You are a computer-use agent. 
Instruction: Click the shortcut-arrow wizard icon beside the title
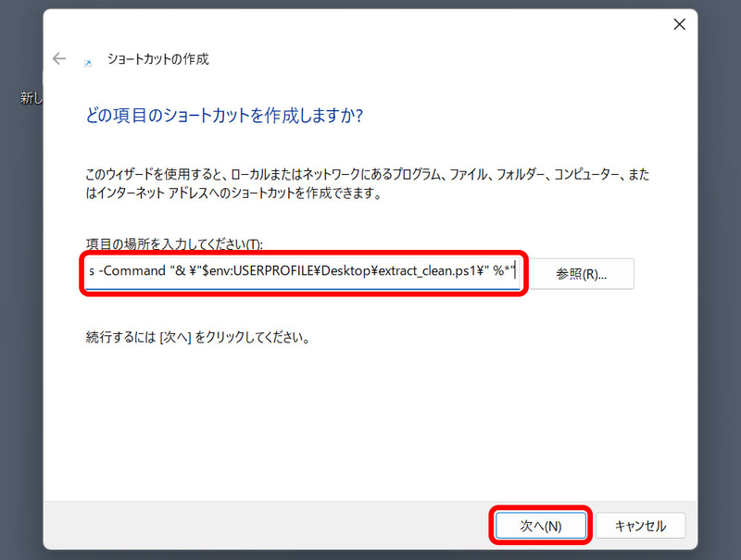coord(86,61)
